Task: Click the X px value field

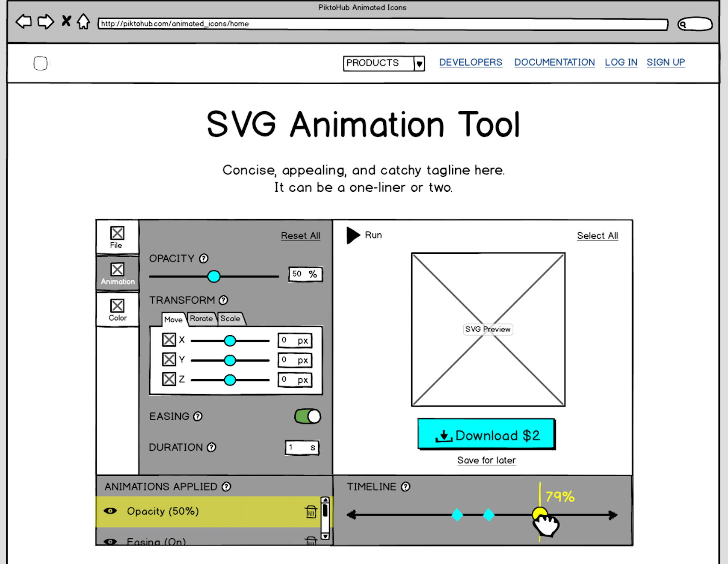Action: point(295,341)
